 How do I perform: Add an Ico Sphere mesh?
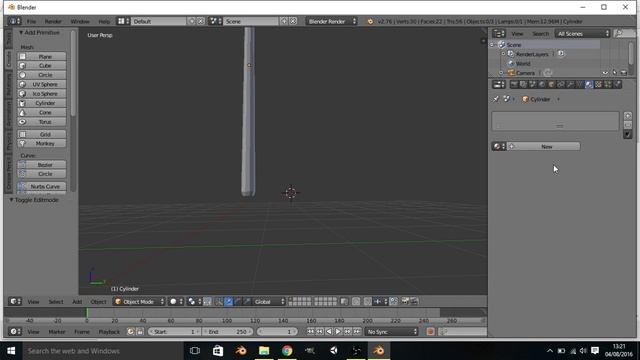coord(42,94)
